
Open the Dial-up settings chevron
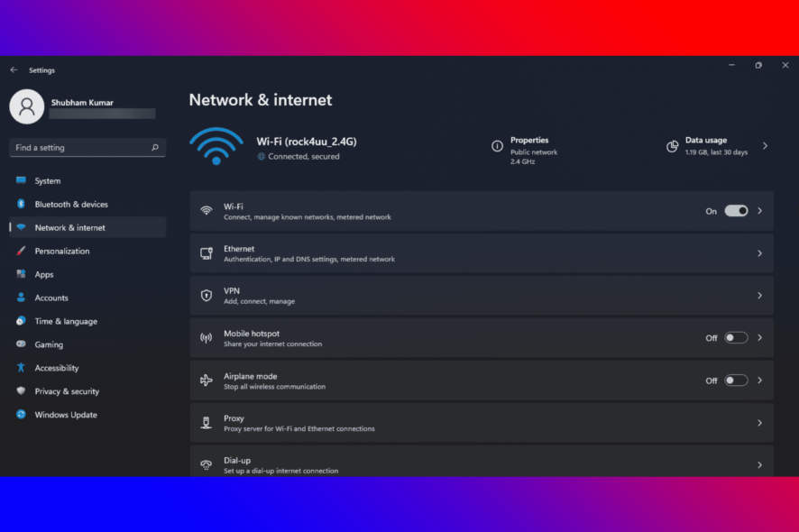tap(758, 463)
